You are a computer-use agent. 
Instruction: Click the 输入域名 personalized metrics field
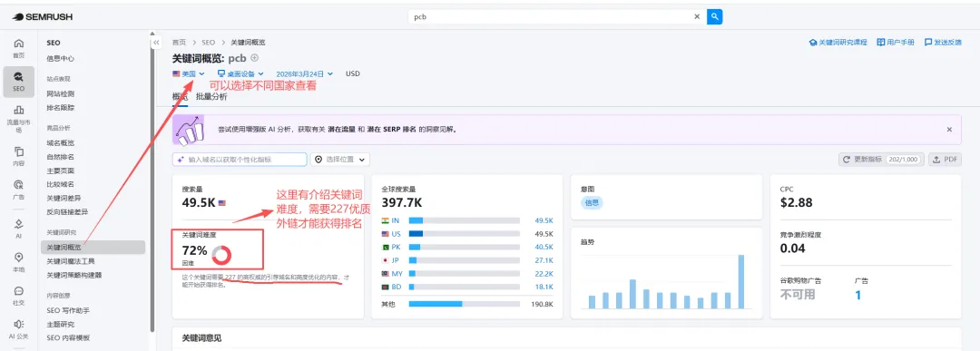240,160
